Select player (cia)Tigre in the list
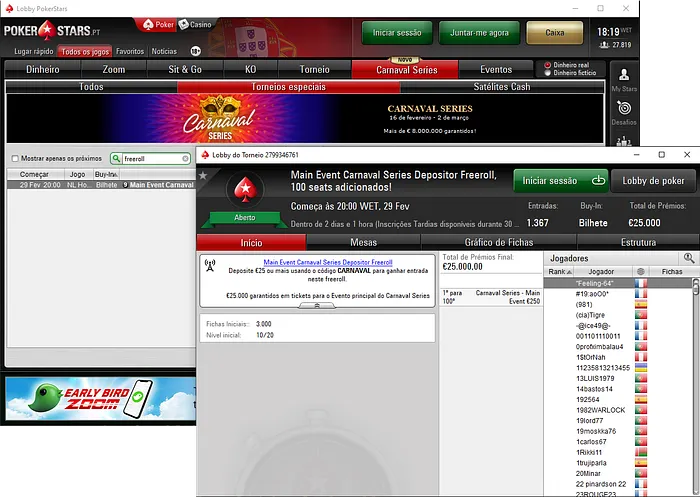Screen dimensions: 700x497 tap(618, 315)
